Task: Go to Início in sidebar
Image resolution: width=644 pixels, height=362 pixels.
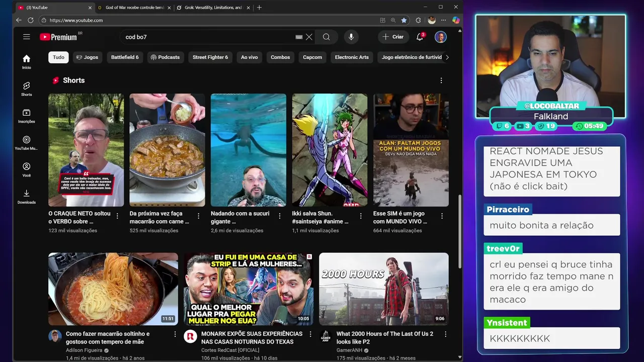Action: (26, 62)
